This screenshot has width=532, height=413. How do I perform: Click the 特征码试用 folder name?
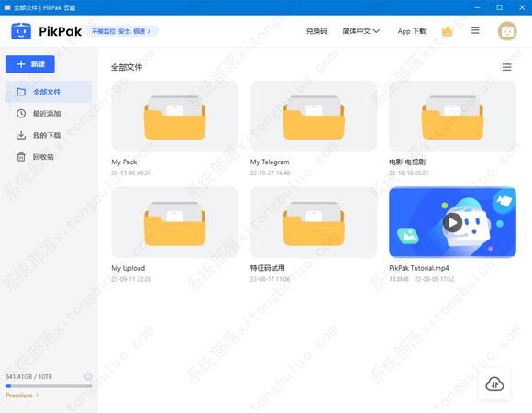pos(267,268)
